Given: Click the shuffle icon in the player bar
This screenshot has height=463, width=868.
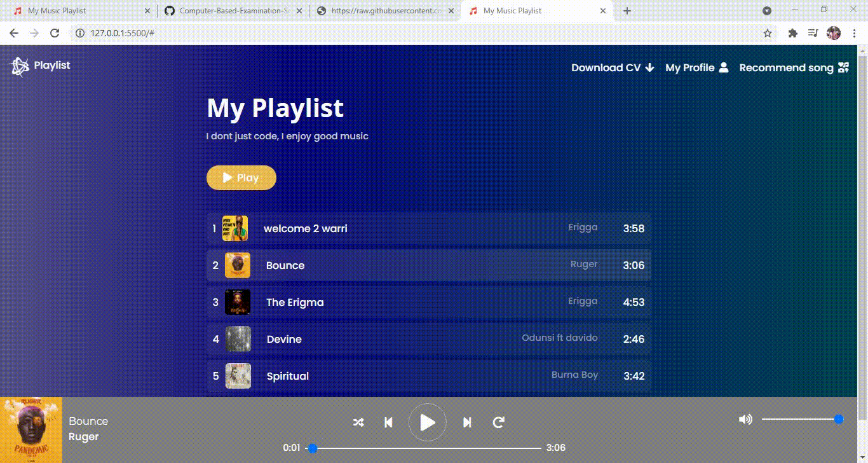Looking at the screenshot, I should point(358,422).
